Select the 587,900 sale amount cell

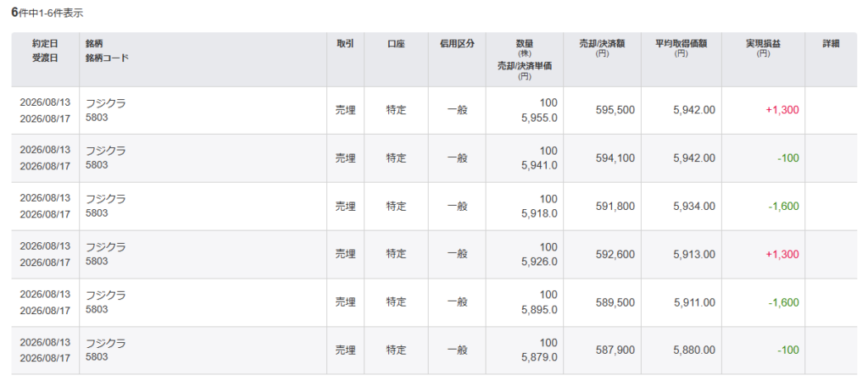point(603,351)
